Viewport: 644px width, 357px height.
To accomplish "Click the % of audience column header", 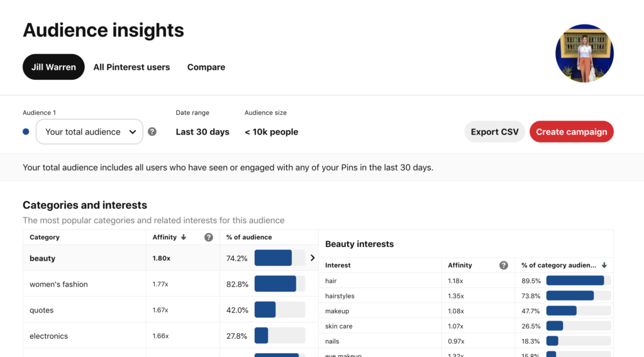I will (249, 238).
